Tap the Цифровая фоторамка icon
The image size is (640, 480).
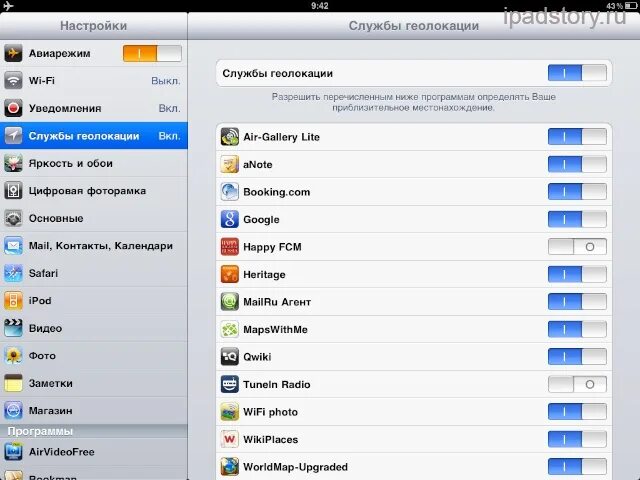pyautogui.click(x=13, y=191)
